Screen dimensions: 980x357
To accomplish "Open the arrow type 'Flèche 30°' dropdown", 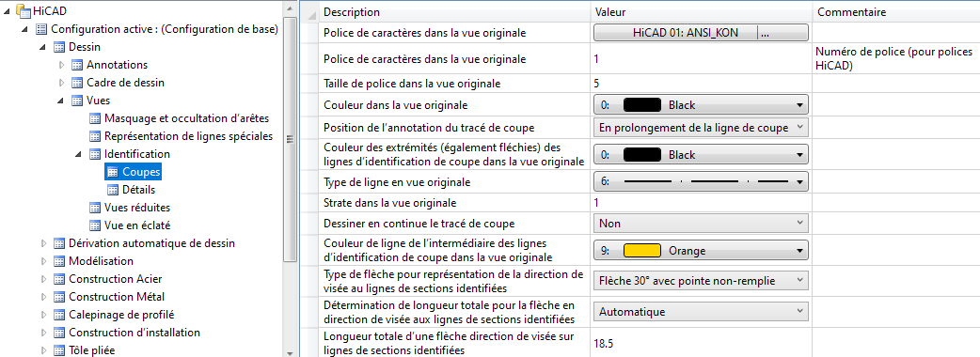I will click(700, 281).
